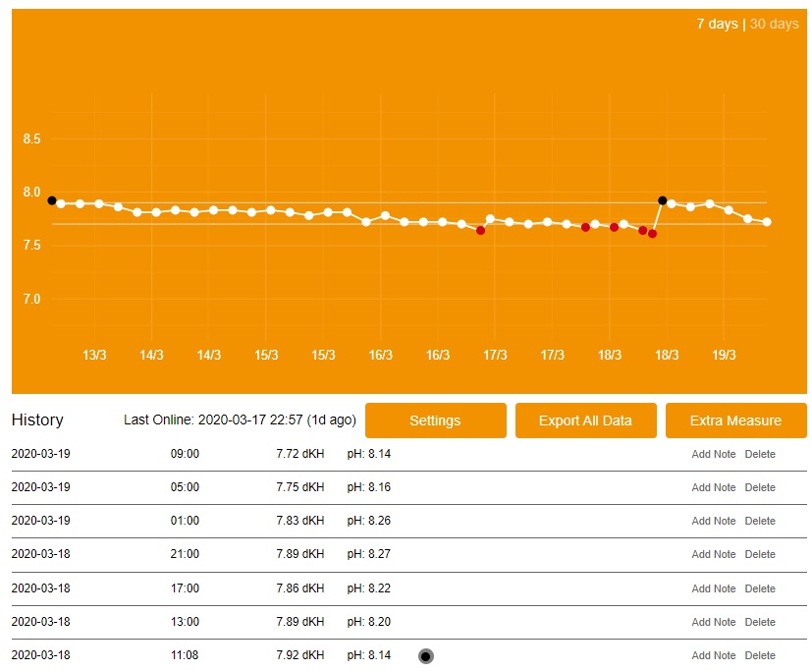Delete the 7.83 dKH reading at 01:00
The width and height of the screenshot is (812, 671).
coord(759,521)
